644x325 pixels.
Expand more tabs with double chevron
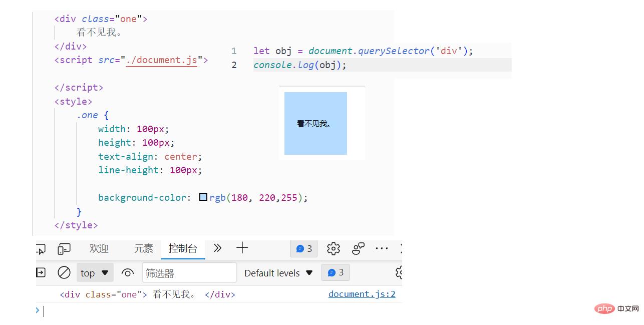click(217, 248)
